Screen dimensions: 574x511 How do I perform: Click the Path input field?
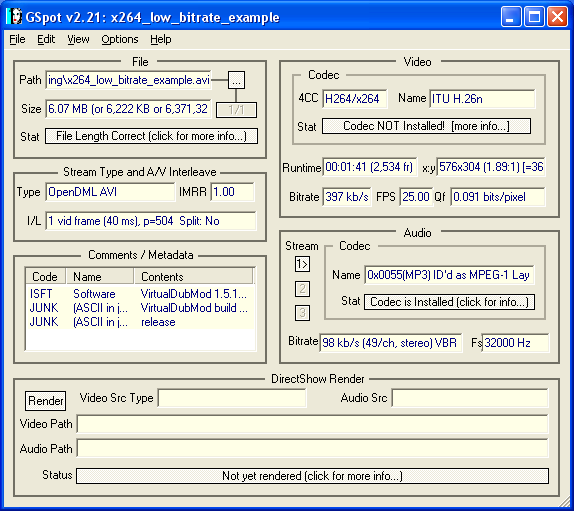[x=128, y=80]
